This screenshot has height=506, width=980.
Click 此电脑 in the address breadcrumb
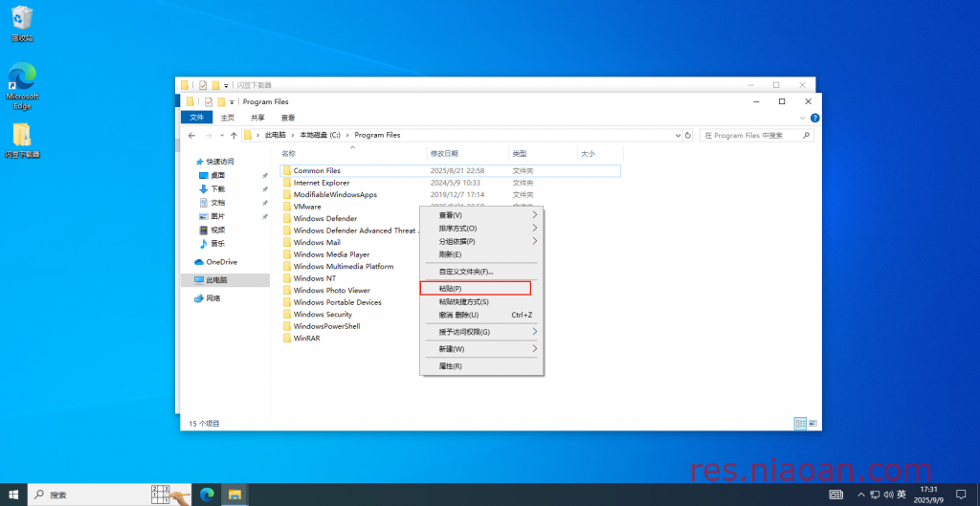pyautogui.click(x=276, y=135)
